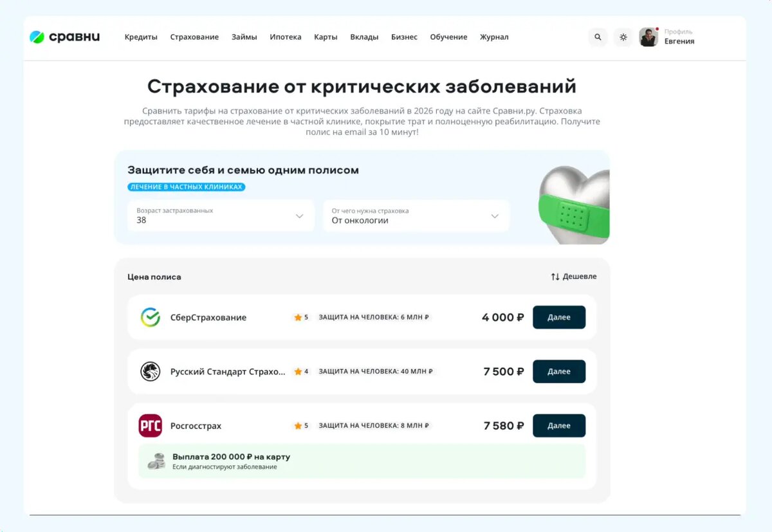Open the profile avatar of Евгения
772x532 pixels.
pyautogui.click(x=648, y=37)
